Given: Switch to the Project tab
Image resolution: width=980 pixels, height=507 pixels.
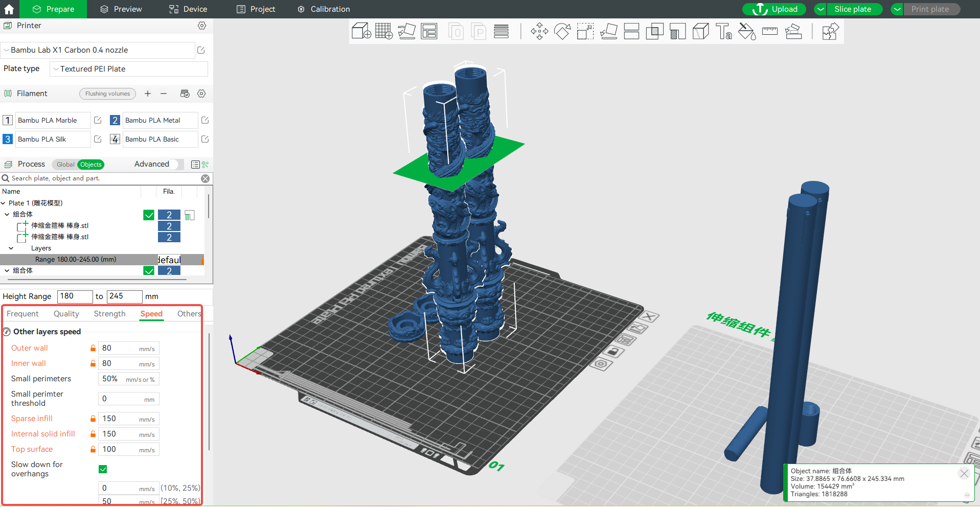Looking at the screenshot, I should click(256, 9).
